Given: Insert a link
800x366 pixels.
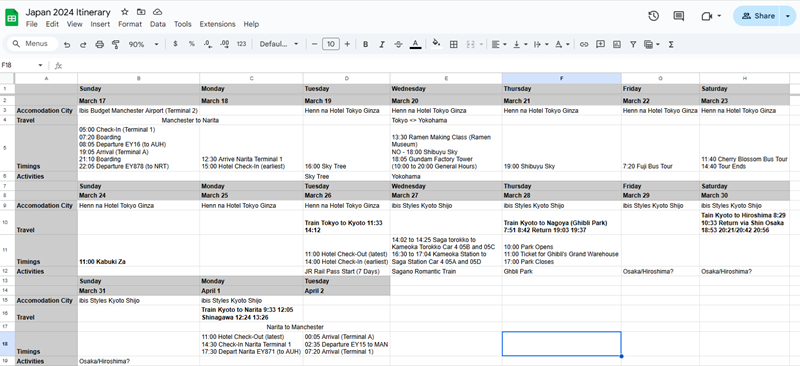Looking at the screenshot, I should click(x=584, y=44).
